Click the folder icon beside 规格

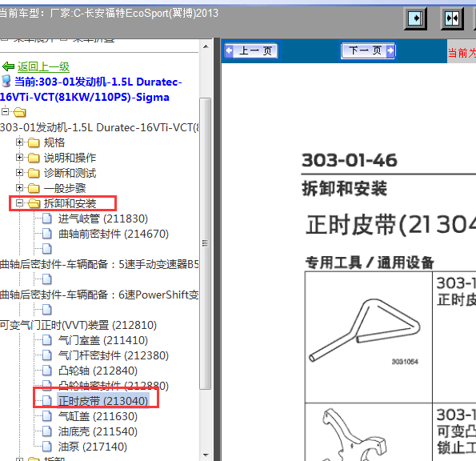pyautogui.click(x=34, y=142)
